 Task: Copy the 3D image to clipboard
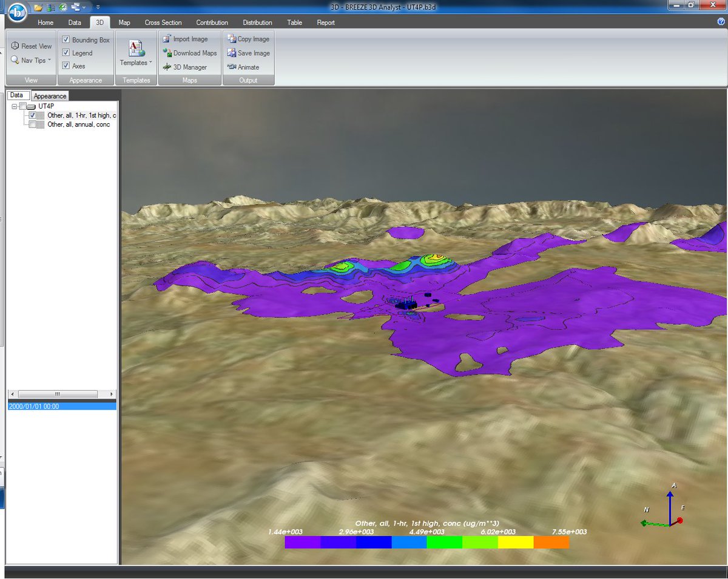248,39
